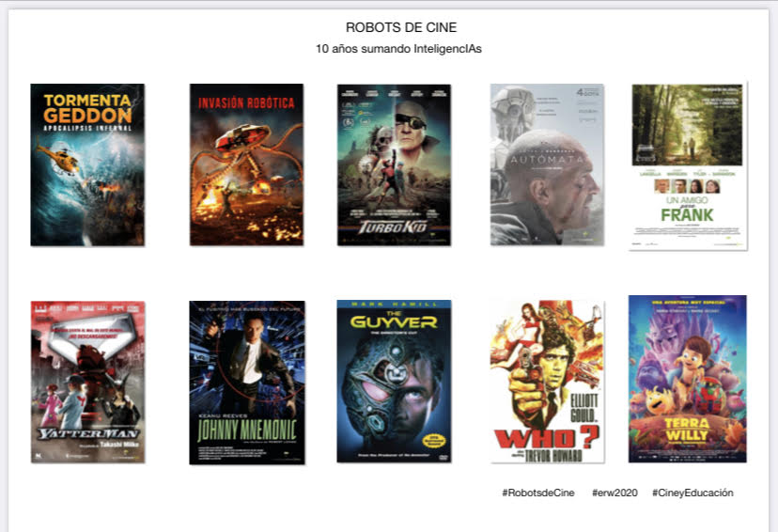This screenshot has width=778, height=532.
Task: Select the Un Amigo para Frank poster
Action: coord(688,165)
